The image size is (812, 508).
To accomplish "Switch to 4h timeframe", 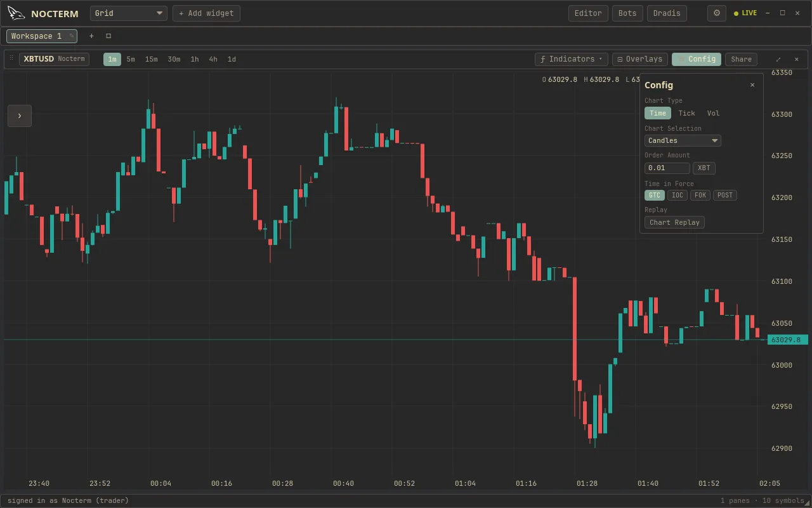I will (x=213, y=59).
